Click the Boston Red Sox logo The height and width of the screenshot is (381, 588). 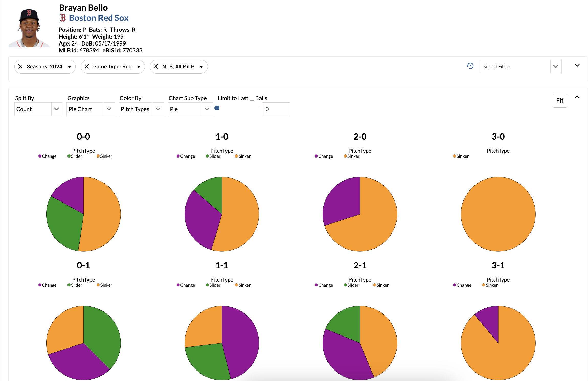pos(63,18)
